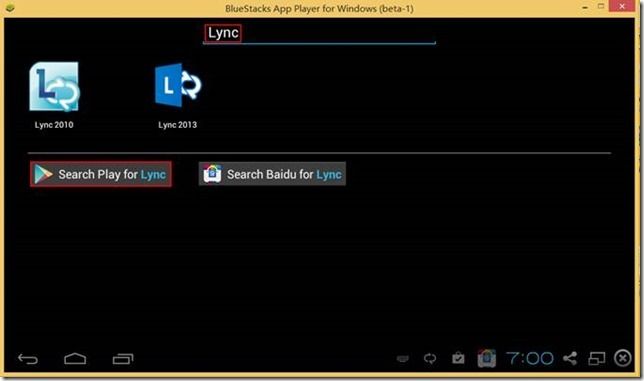Click the BlueStacks logo in title bar

click(10, 8)
